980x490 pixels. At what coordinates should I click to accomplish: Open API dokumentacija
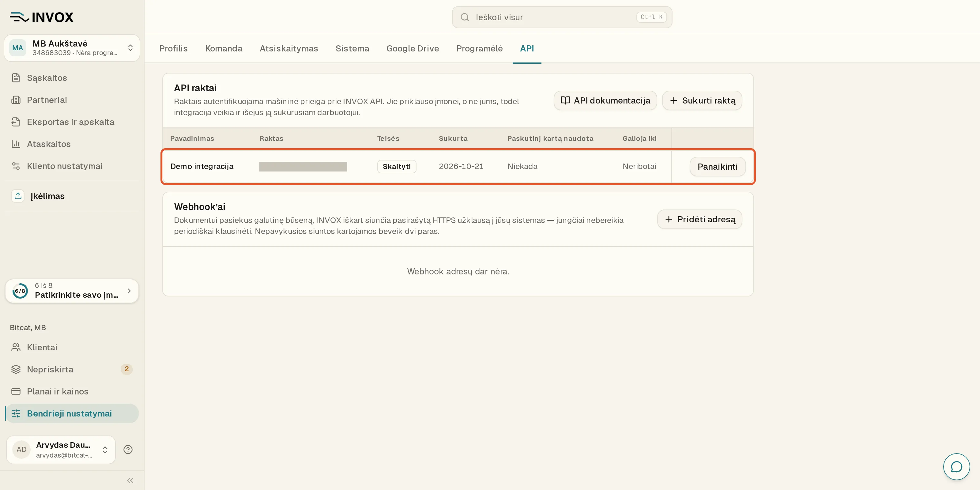pyautogui.click(x=605, y=100)
